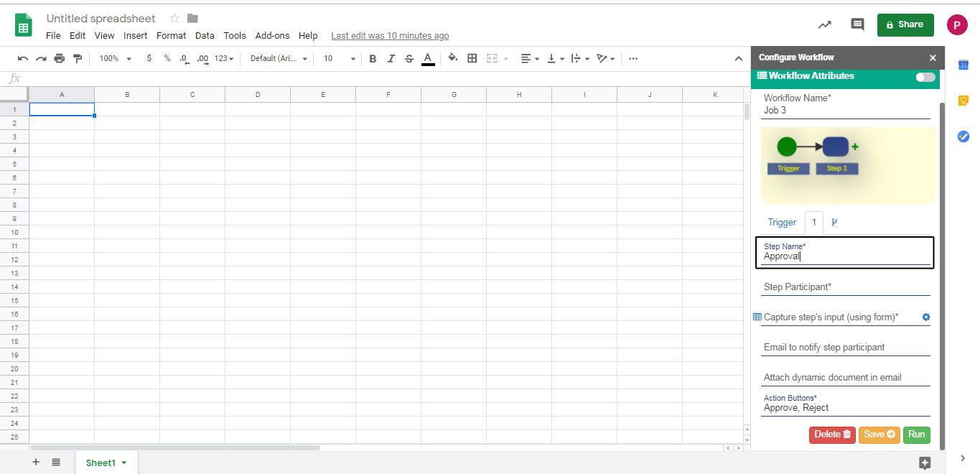Image resolution: width=980 pixels, height=474 pixels.
Task: Open Google Tasks side panel icon
Action: click(x=963, y=136)
